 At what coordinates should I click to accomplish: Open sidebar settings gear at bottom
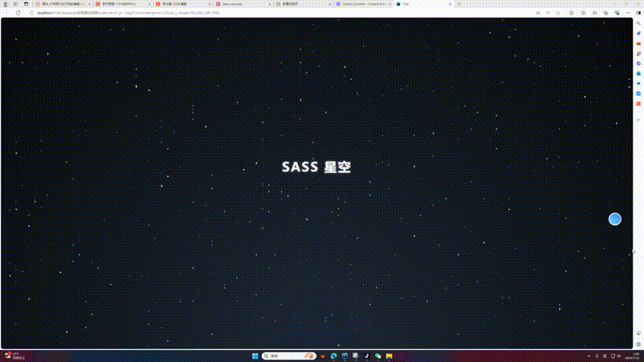638,344
